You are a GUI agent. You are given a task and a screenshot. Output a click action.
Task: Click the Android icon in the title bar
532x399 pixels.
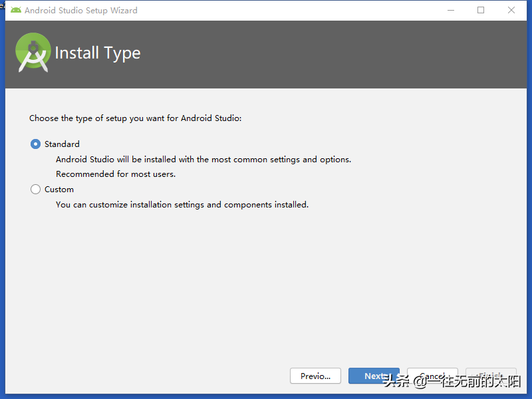(x=16, y=10)
